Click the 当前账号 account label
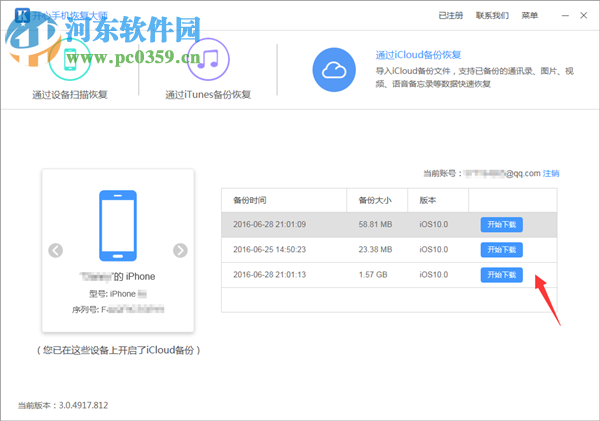Viewport: 600px width, 421px height. [x=442, y=173]
